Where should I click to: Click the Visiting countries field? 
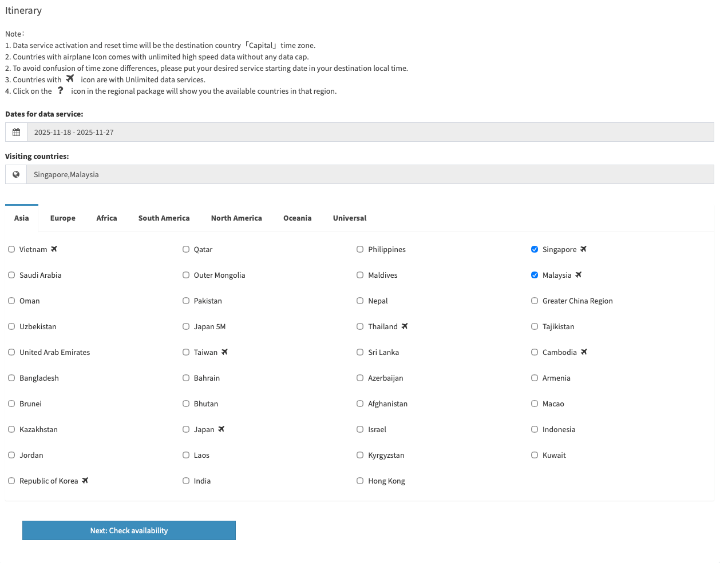tap(370, 174)
